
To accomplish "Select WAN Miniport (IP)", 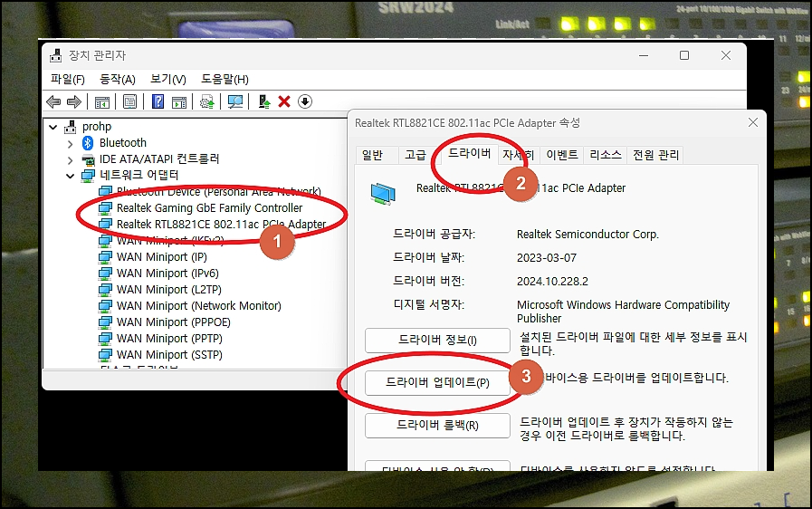I will 161,257.
